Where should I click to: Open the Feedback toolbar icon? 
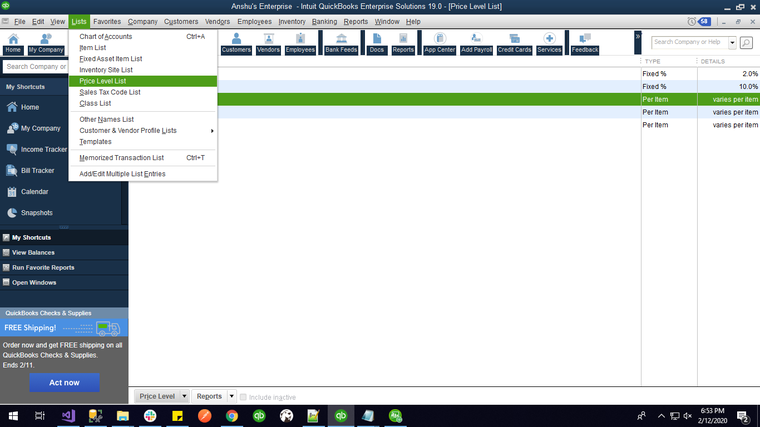click(585, 43)
